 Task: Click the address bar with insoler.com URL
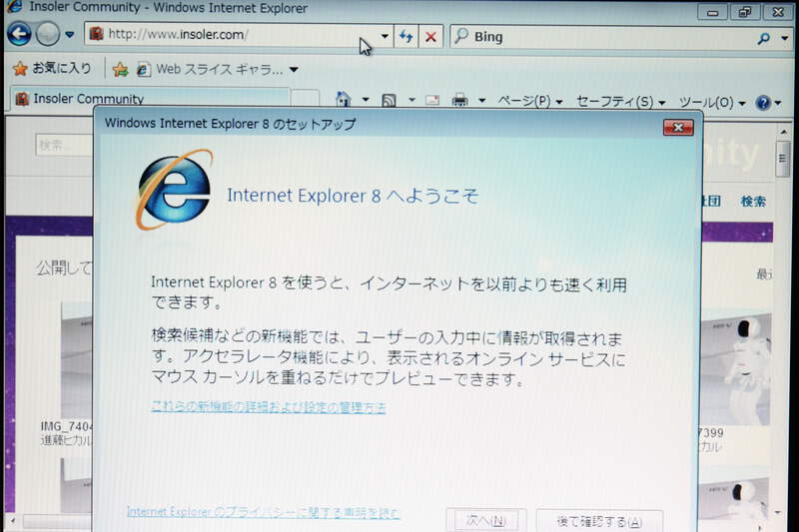232,35
